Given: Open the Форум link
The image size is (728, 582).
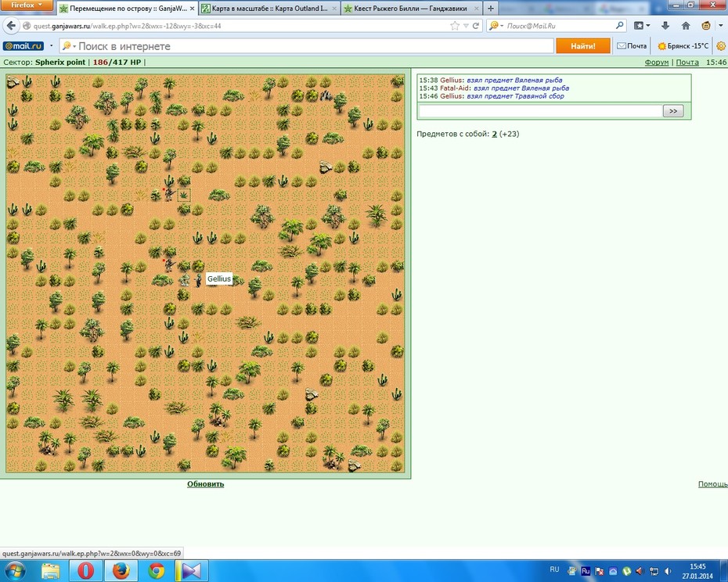Looking at the screenshot, I should [657, 63].
